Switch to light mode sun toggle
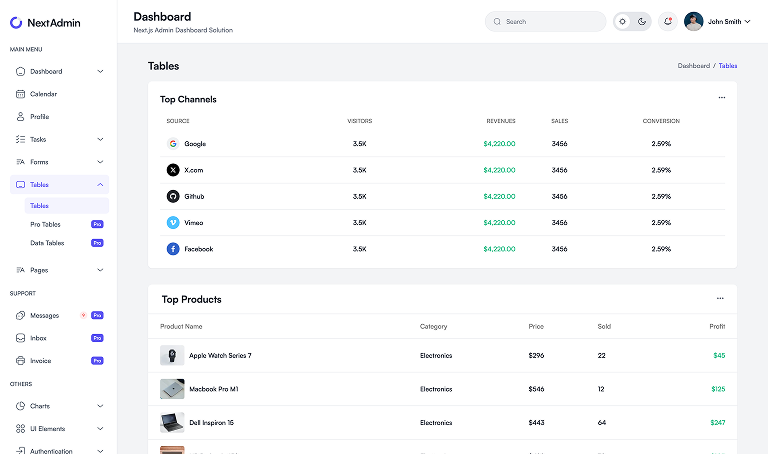This screenshot has height=454, width=768. (622, 21)
